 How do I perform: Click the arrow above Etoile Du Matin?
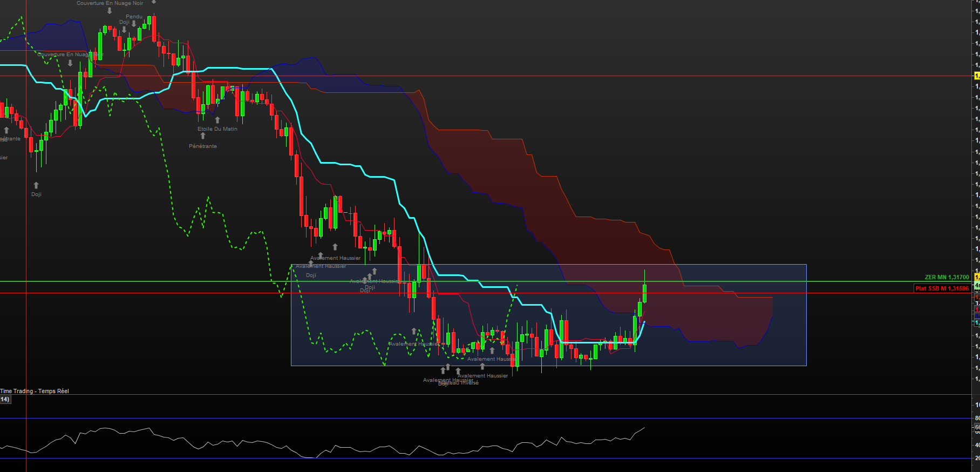217,120
